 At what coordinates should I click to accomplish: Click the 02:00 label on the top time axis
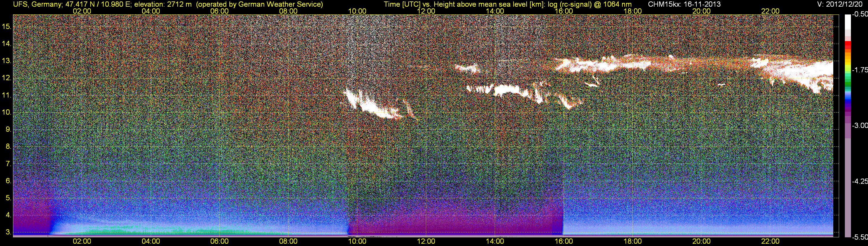tap(82, 11)
